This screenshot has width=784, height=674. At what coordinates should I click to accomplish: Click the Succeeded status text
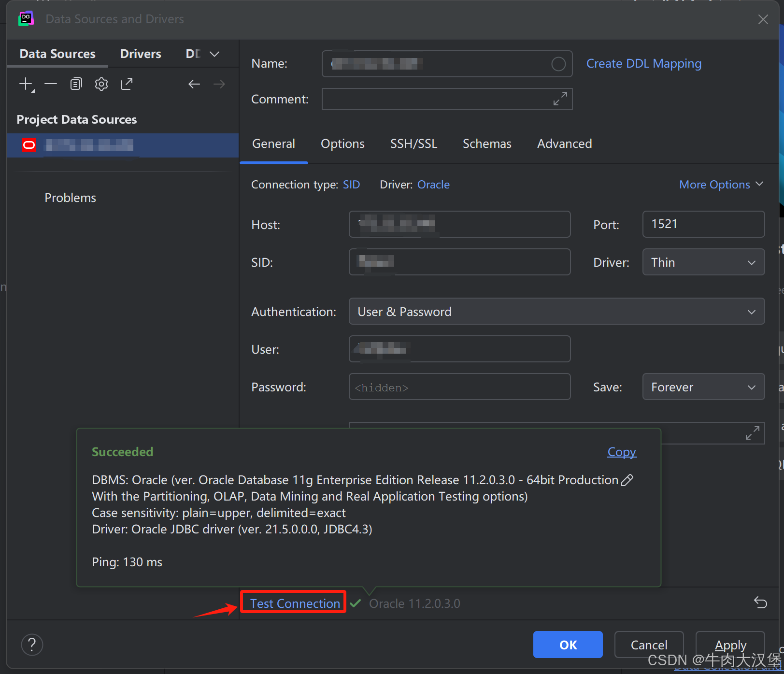click(x=122, y=452)
